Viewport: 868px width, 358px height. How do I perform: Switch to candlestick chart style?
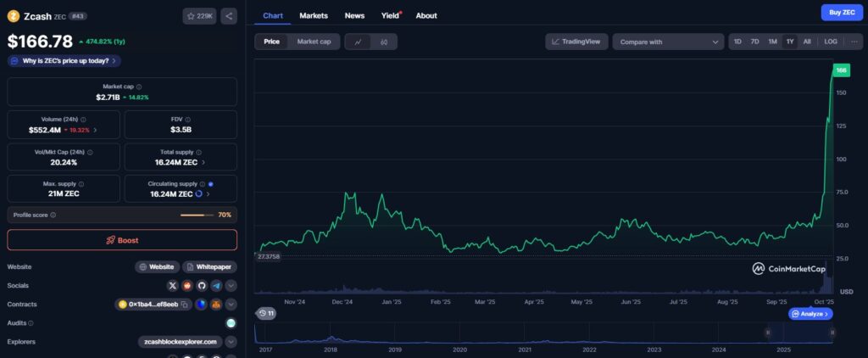(384, 42)
